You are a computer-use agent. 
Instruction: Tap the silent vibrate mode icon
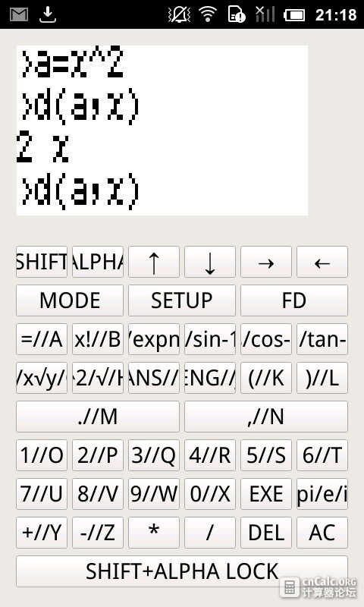(x=179, y=14)
